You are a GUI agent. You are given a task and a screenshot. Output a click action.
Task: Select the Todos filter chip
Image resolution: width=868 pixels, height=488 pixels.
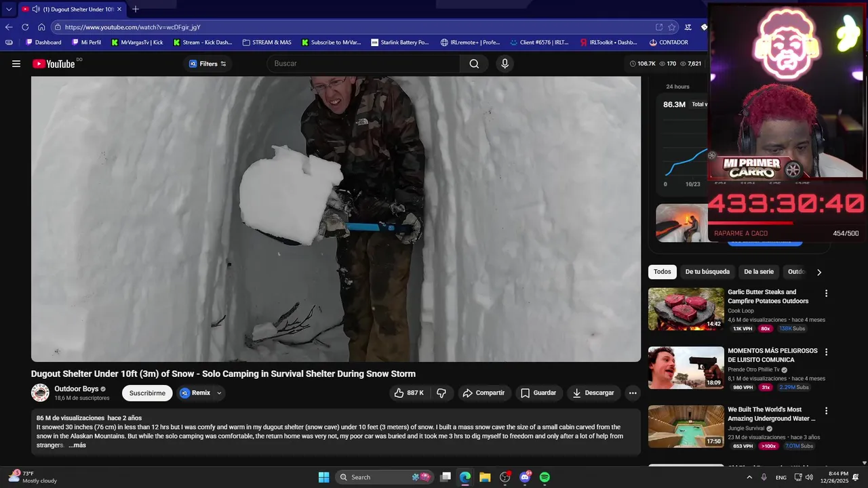pos(663,272)
